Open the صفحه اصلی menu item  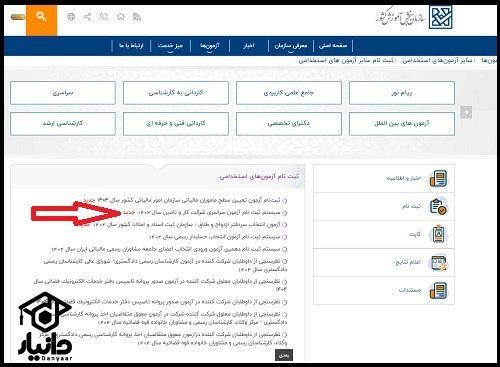(x=333, y=46)
